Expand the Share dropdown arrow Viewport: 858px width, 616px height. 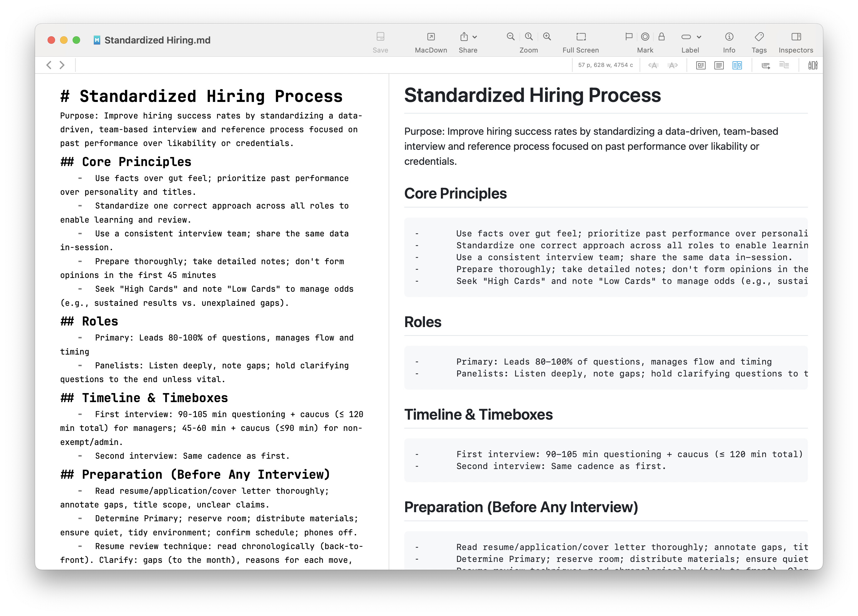point(475,37)
